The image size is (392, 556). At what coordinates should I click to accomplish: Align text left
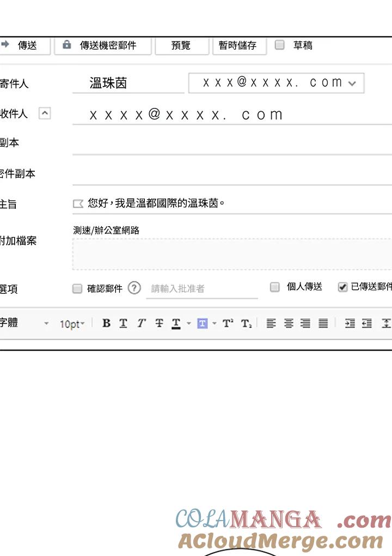pos(271,323)
